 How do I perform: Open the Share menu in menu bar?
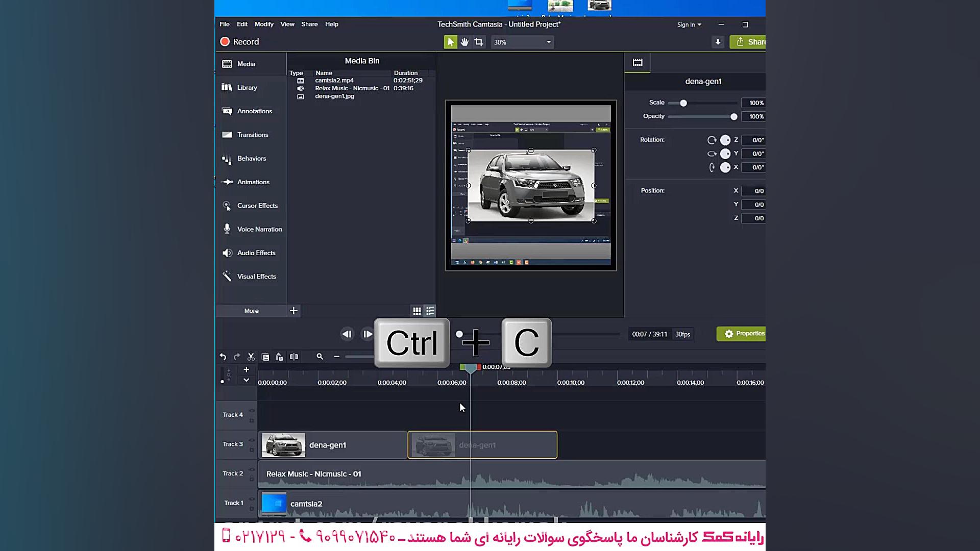click(x=309, y=24)
